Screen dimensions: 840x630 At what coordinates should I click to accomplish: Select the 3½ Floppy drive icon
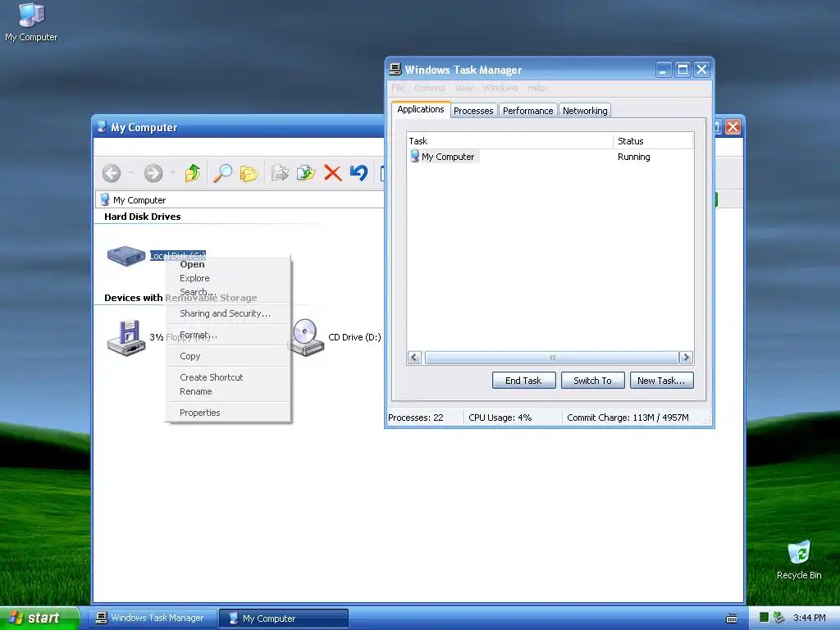point(126,337)
